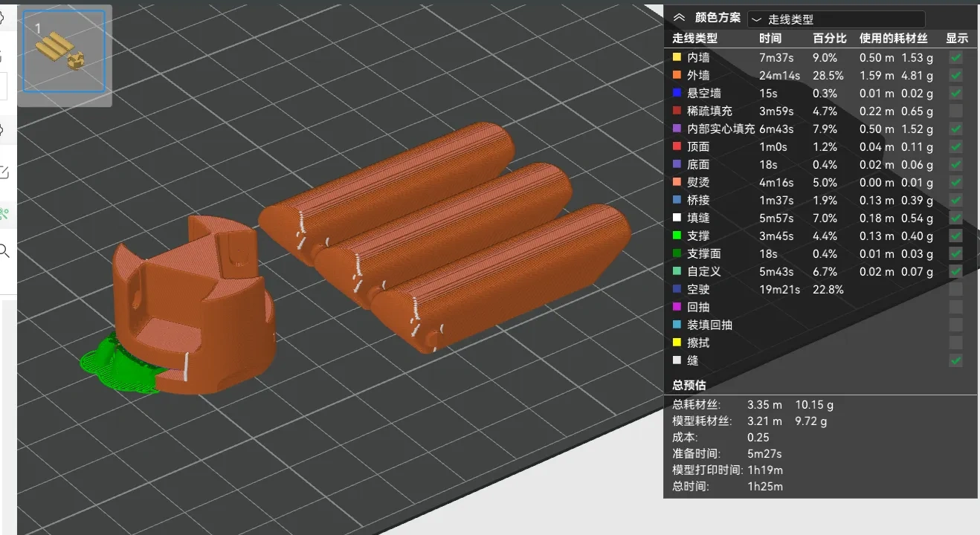Open the search magnifier icon in left sidebar

4,251
